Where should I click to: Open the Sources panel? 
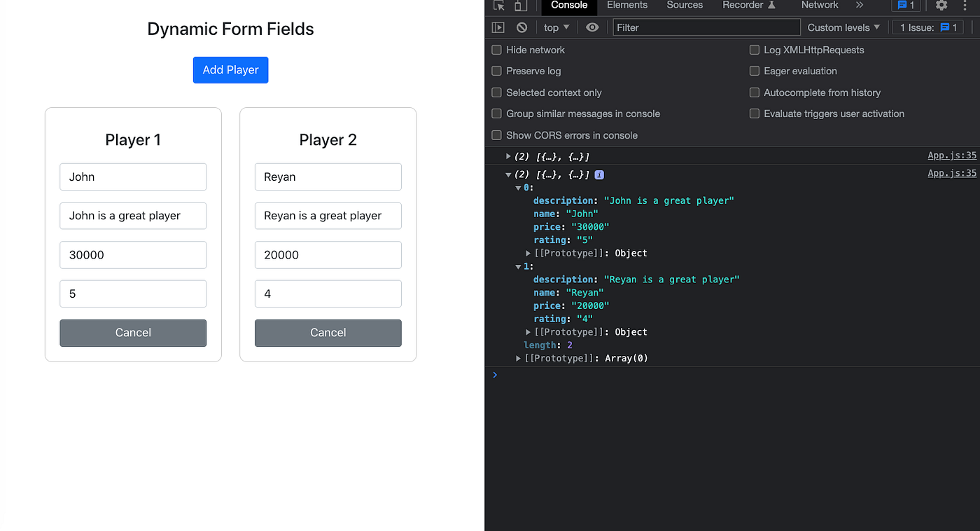(x=684, y=6)
